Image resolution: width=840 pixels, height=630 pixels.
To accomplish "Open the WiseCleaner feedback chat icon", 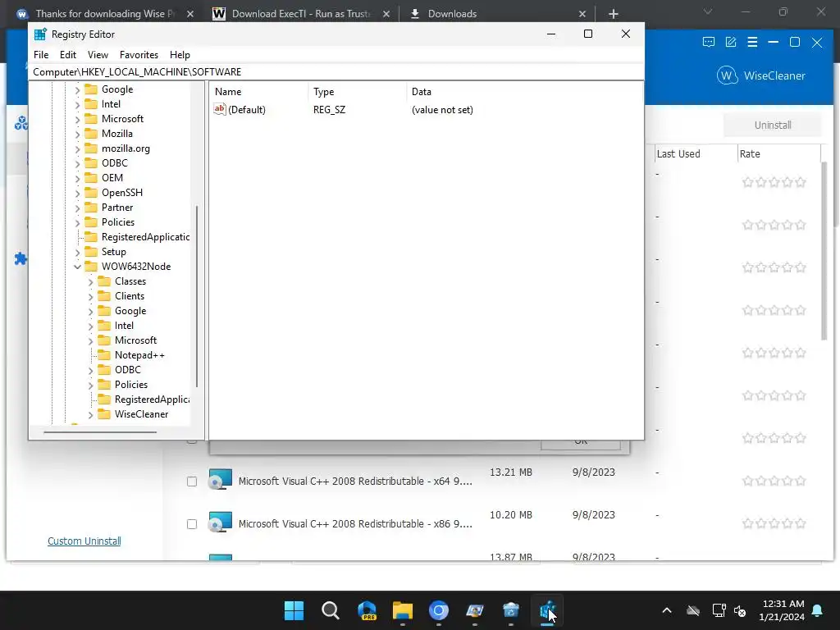I will click(x=708, y=43).
